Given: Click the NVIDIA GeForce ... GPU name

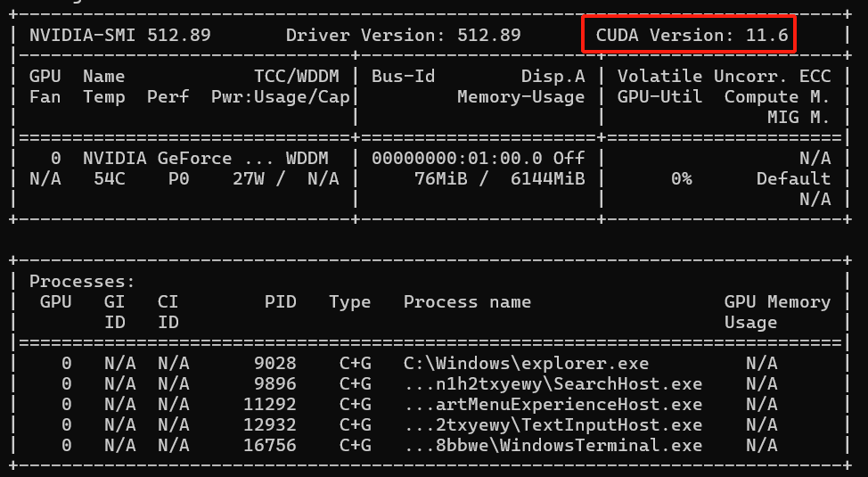Looking at the screenshot, I should pos(178,159).
